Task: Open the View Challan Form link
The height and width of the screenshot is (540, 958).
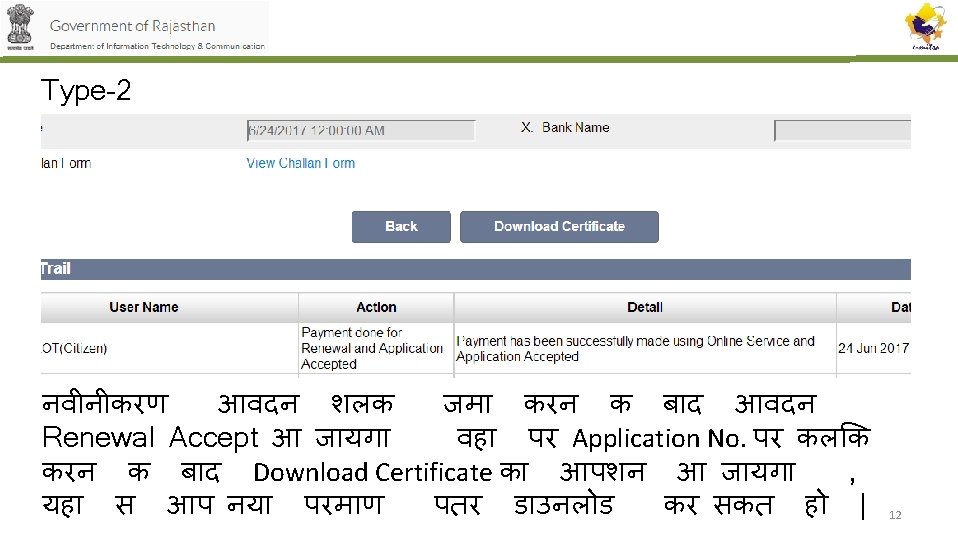Action: (x=301, y=163)
